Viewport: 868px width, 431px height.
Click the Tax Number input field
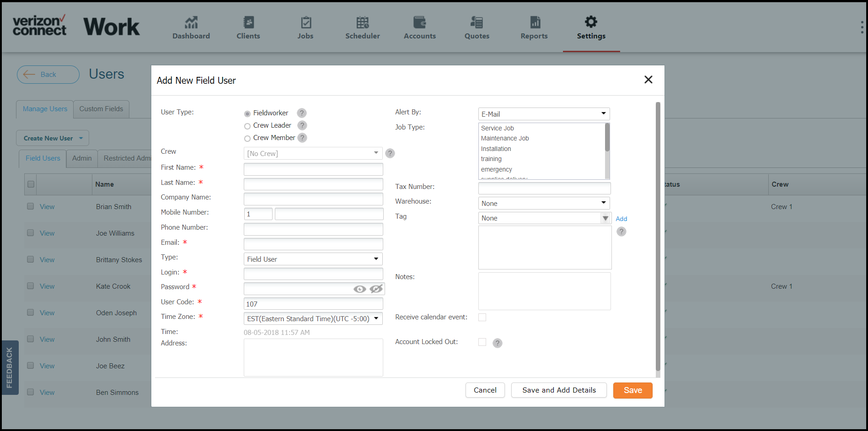click(544, 188)
